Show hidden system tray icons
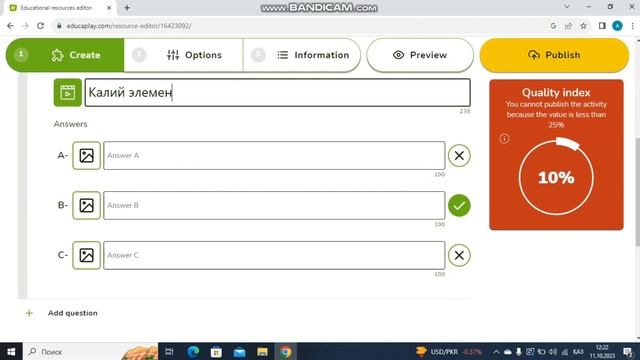The image size is (640, 360). point(496,351)
